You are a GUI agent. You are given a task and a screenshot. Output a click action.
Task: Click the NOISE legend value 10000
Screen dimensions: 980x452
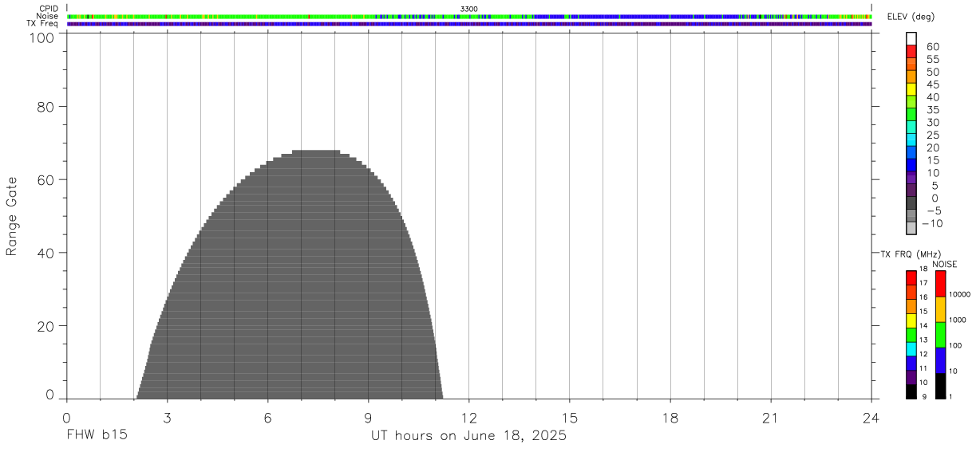(x=958, y=294)
